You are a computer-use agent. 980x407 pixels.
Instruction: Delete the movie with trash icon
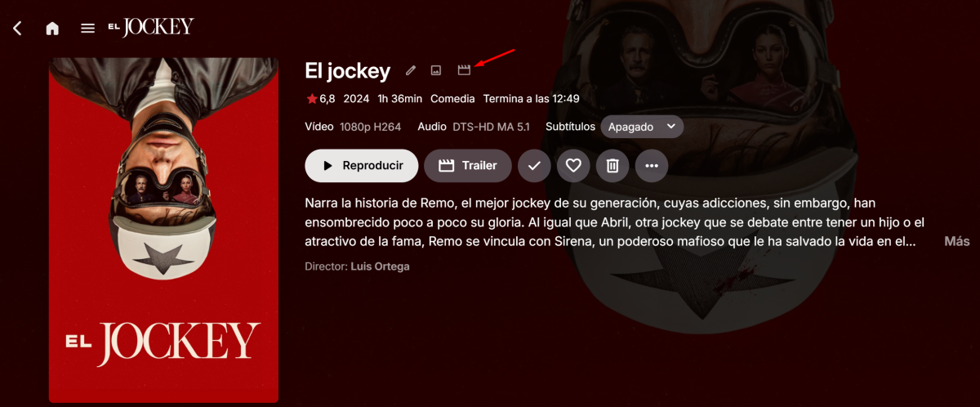612,166
